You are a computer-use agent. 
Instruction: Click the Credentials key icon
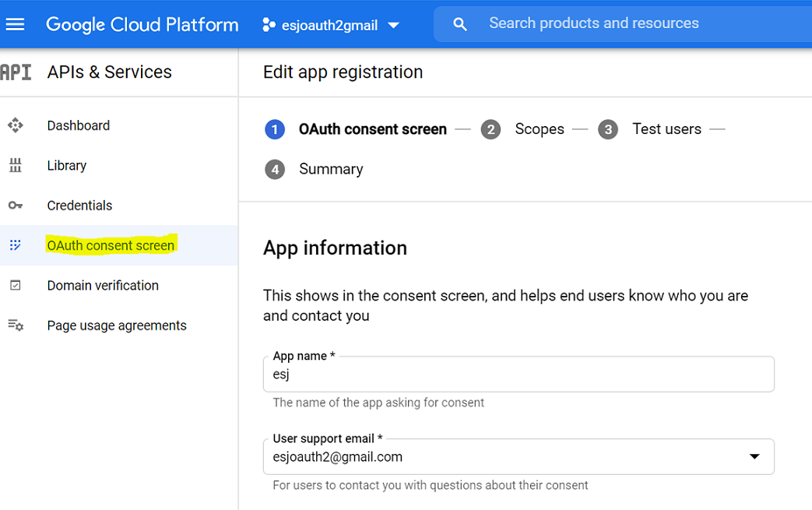[16, 206]
